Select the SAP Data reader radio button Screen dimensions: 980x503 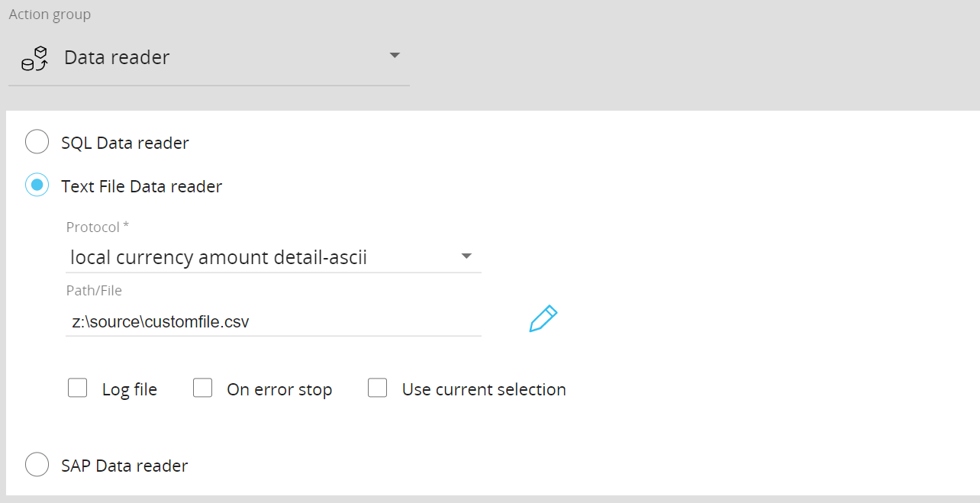pos(37,464)
